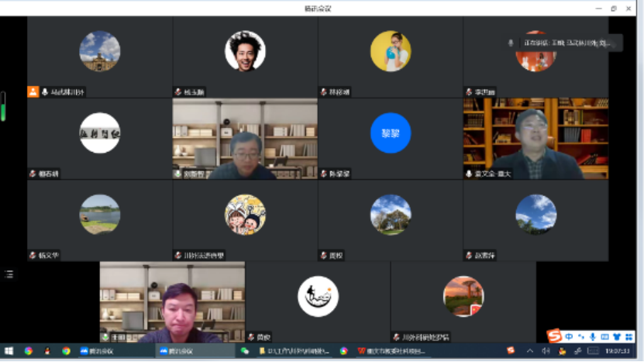Toggle Sogou Chinese/English mode 中 button
The image size is (644, 362).
click(x=568, y=336)
